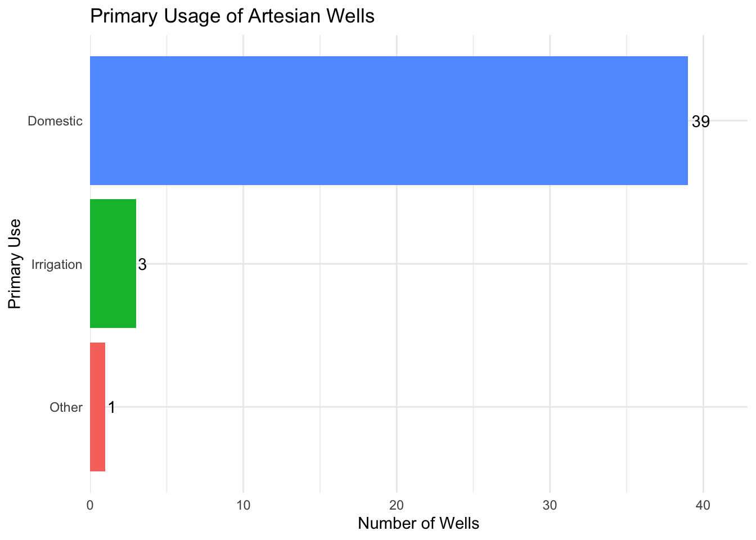Click the 20 tick on x-axis
Viewport: 756px width, 540px height.
[x=397, y=505]
